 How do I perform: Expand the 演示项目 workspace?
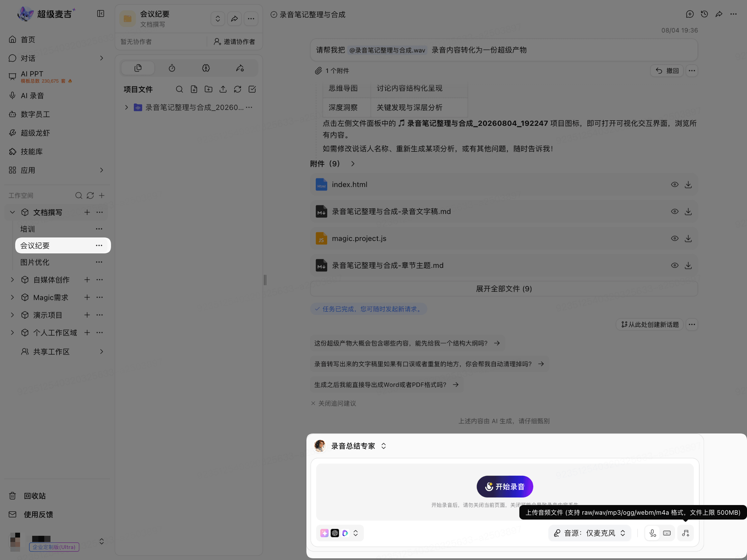(12, 315)
